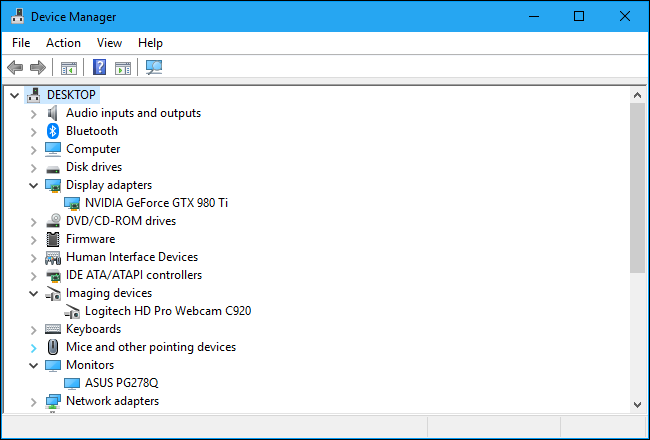Click the NVIDIA GeForce GTX 980 Ti icon
The height and width of the screenshot is (440, 650).
(73, 203)
